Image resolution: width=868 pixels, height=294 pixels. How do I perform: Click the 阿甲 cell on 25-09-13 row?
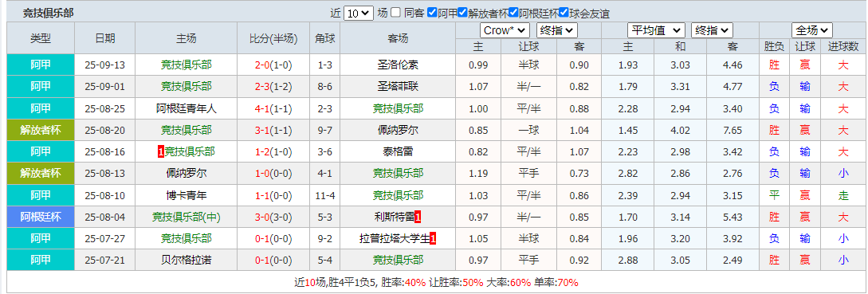[x=41, y=65]
